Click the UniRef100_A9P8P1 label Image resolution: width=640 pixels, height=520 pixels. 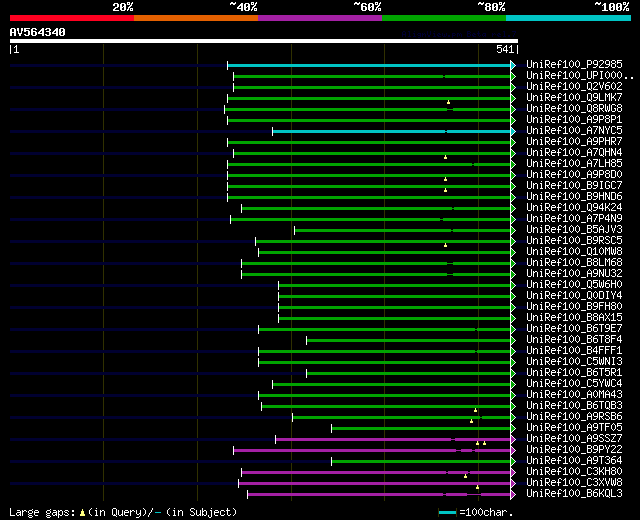[574, 119]
